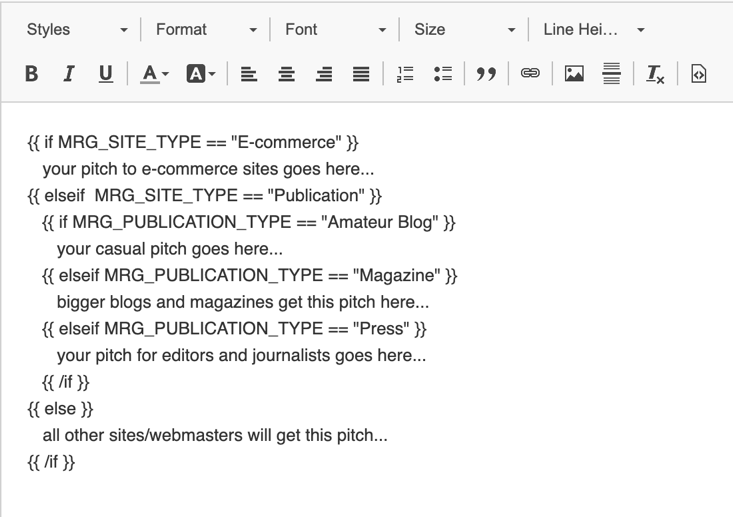Click 'bigger blogs and magazines get this pitch here...'
This screenshot has width=733, height=517.
[x=243, y=302]
